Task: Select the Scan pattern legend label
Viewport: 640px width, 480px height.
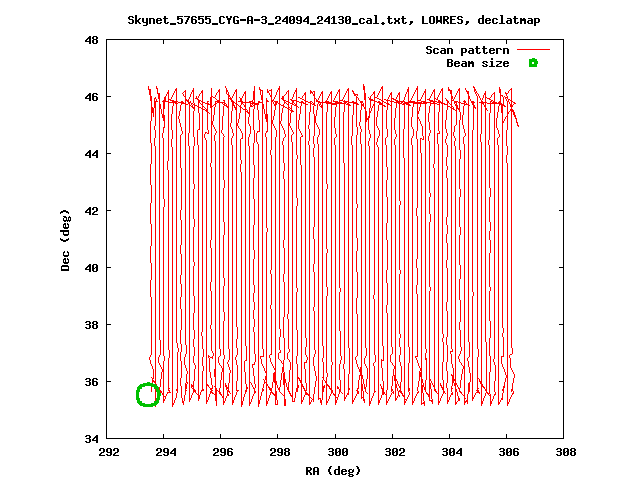Action: tap(467, 50)
